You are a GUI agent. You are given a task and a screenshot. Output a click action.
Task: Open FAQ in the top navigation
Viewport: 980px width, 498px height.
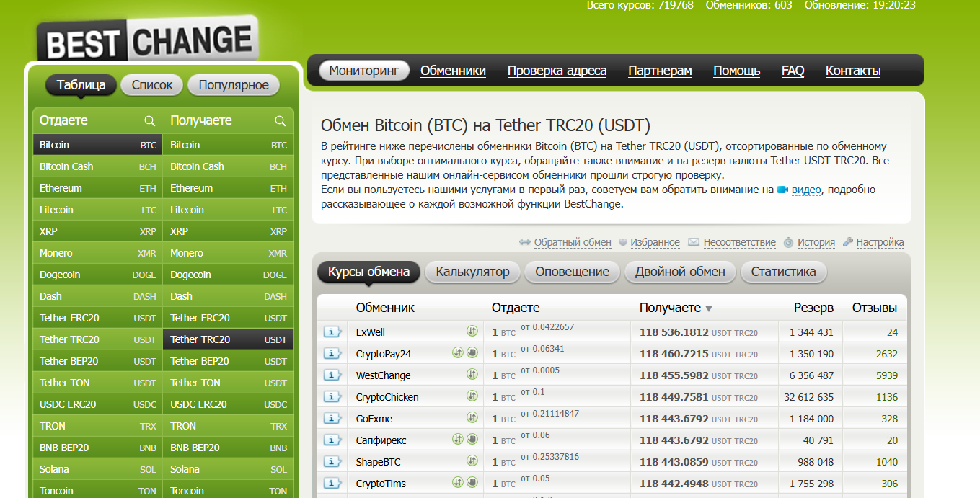[x=793, y=71]
